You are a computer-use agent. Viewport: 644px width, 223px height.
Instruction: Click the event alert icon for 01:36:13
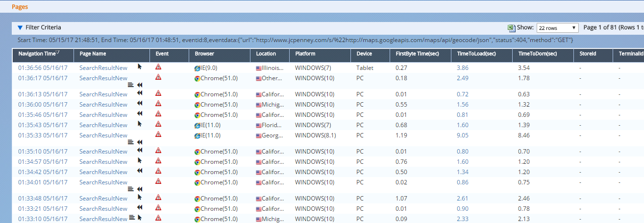[x=158, y=93]
